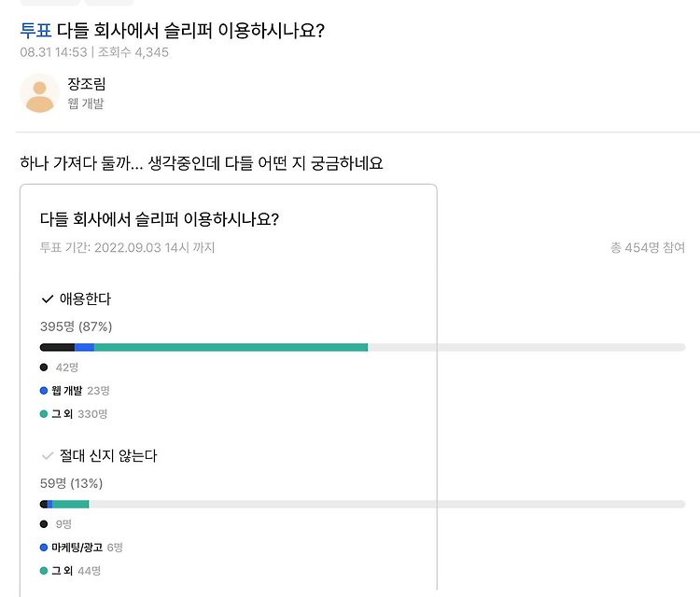This screenshot has width=700, height=597.
Task: Click the green segment of 애용한다 bar
Action: 231,347
